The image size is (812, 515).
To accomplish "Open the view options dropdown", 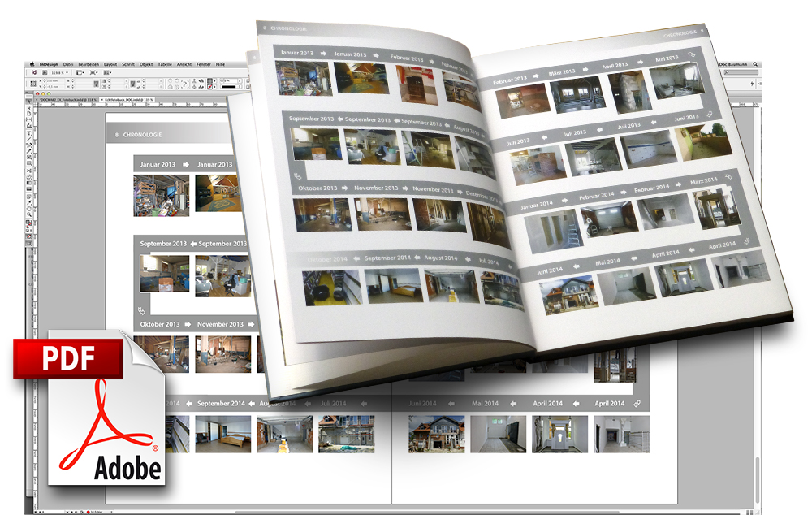I will [80, 72].
